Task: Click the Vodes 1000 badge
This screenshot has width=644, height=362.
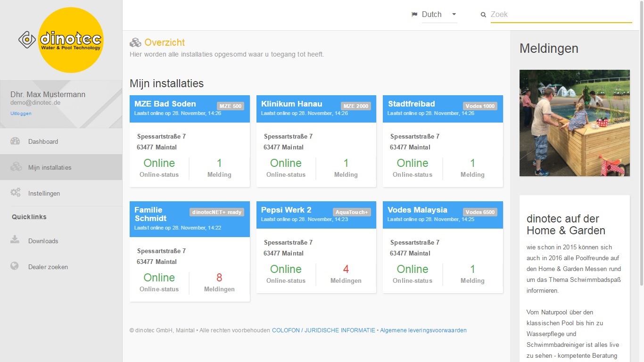Action: pyautogui.click(x=480, y=106)
